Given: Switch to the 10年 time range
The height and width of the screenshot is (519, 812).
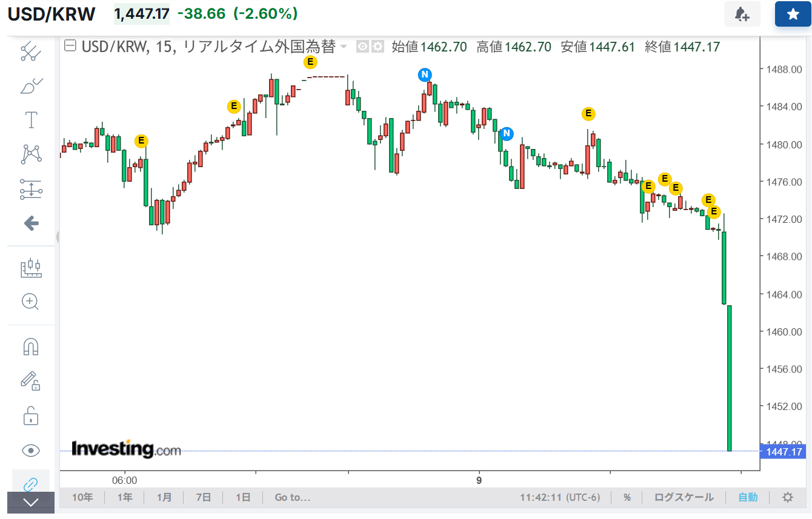Looking at the screenshot, I should (x=82, y=497).
